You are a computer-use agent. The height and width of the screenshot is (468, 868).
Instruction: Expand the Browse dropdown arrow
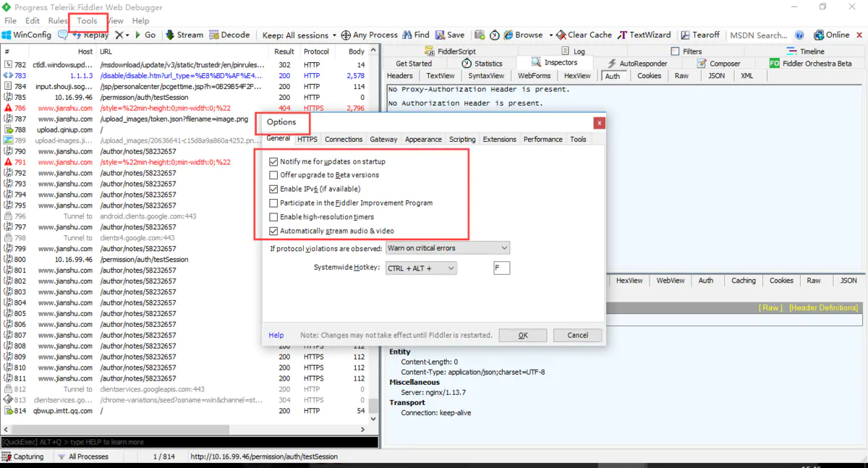(550, 35)
